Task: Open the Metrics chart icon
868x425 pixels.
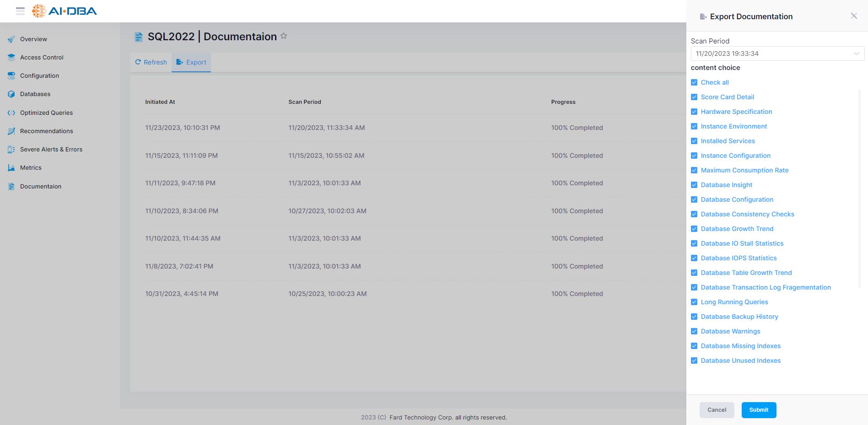Action: click(x=11, y=167)
